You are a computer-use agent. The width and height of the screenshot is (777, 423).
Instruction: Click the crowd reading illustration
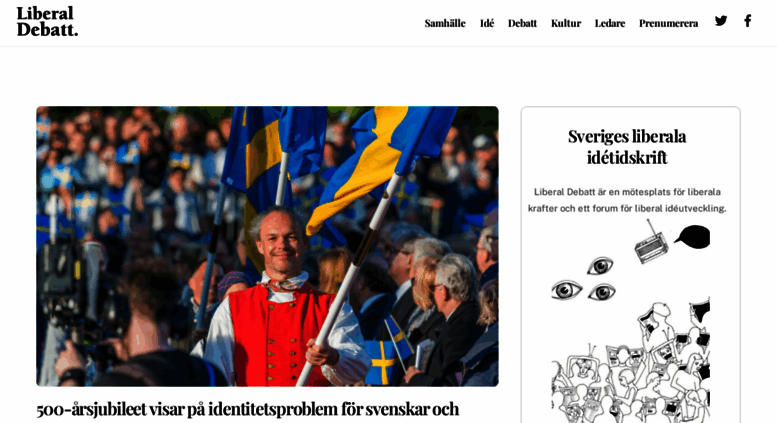631,360
